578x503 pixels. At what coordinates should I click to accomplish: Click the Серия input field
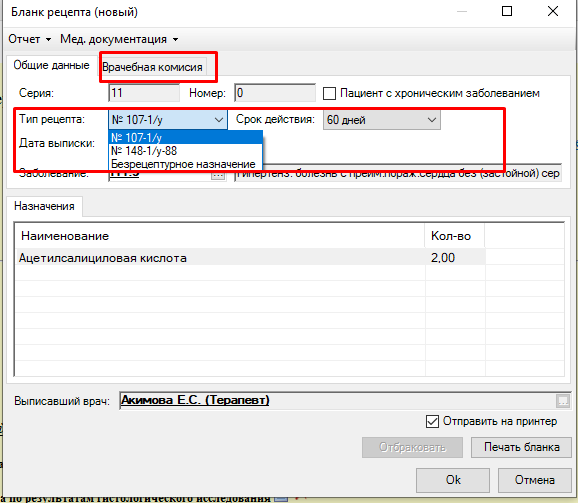(x=144, y=93)
